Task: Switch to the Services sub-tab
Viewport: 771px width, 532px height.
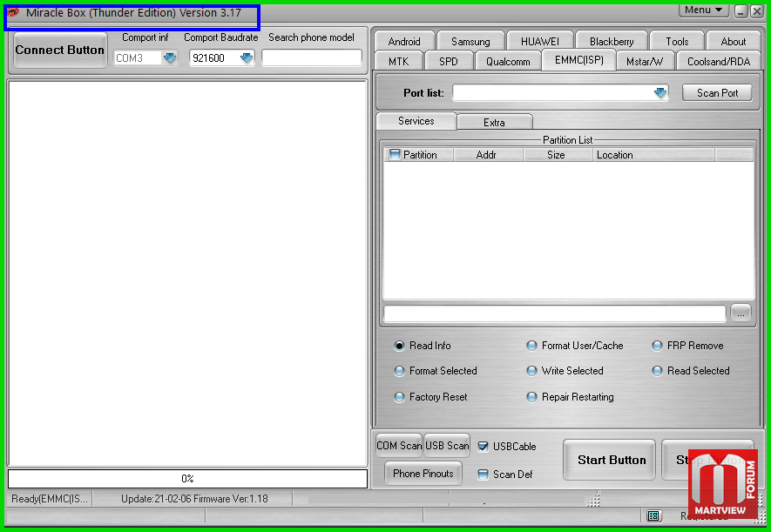Action: click(x=416, y=121)
